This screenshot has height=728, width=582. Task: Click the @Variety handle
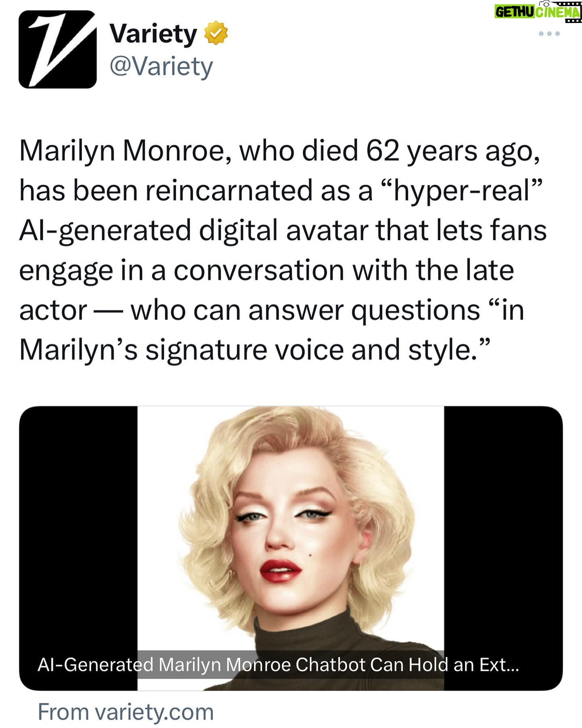click(x=161, y=66)
